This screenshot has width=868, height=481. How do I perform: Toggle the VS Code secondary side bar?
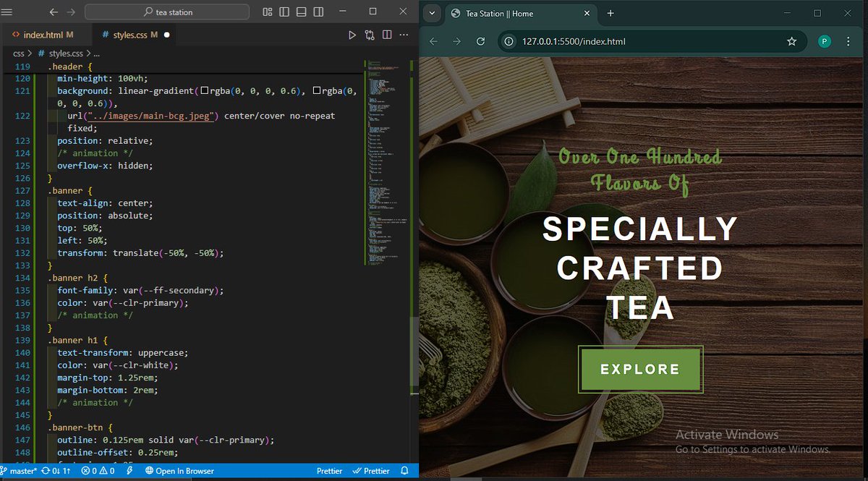pos(318,12)
